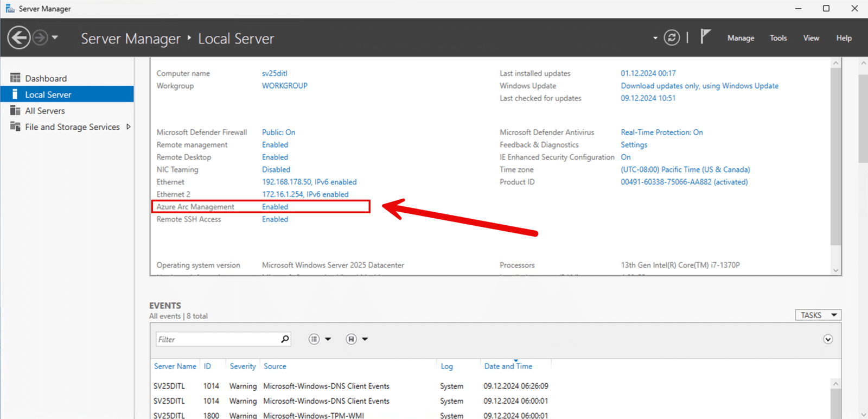Click Ethernet 2 172.16.1.254 link
Image resolution: width=868 pixels, height=419 pixels.
(305, 194)
